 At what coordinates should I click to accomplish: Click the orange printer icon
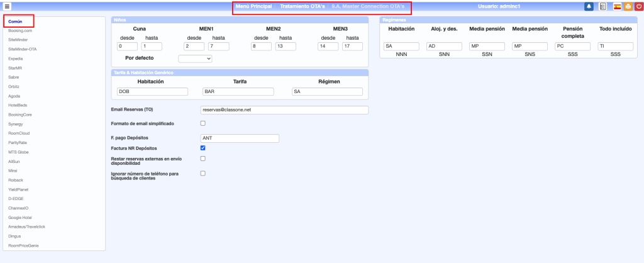click(628, 6)
